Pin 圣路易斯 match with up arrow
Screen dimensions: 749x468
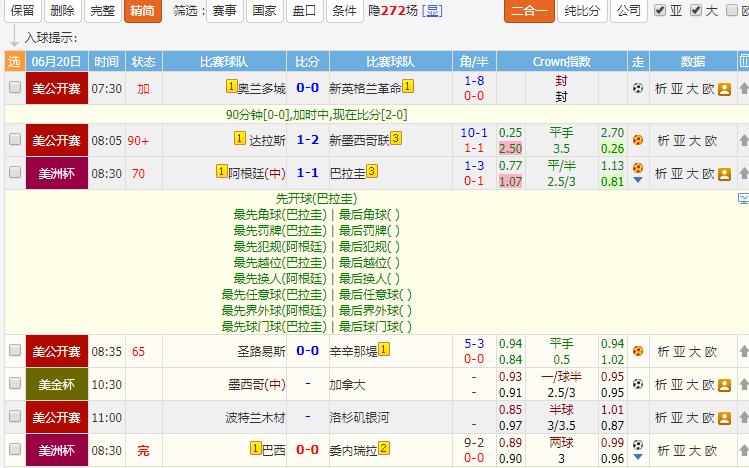click(744, 351)
